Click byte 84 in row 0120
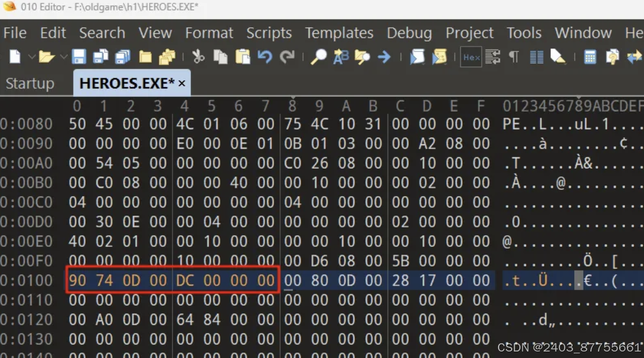The height and width of the screenshot is (358, 644). click(x=212, y=320)
